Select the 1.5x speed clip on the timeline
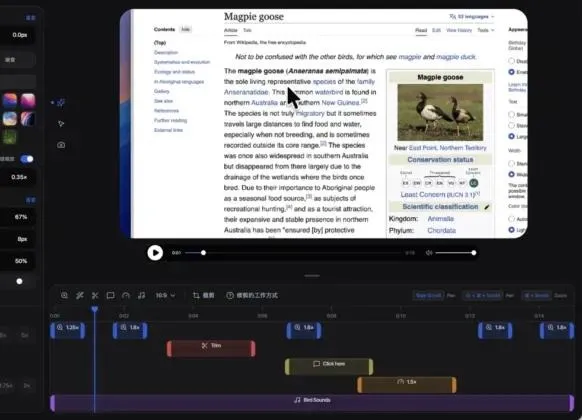The height and width of the screenshot is (420, 582). 407,385
